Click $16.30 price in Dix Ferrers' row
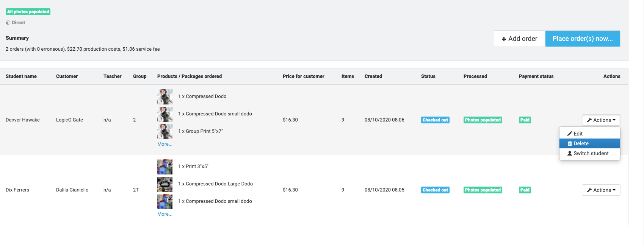The height and width of the screenshot is (246, 644). click(x=290, y=190)
